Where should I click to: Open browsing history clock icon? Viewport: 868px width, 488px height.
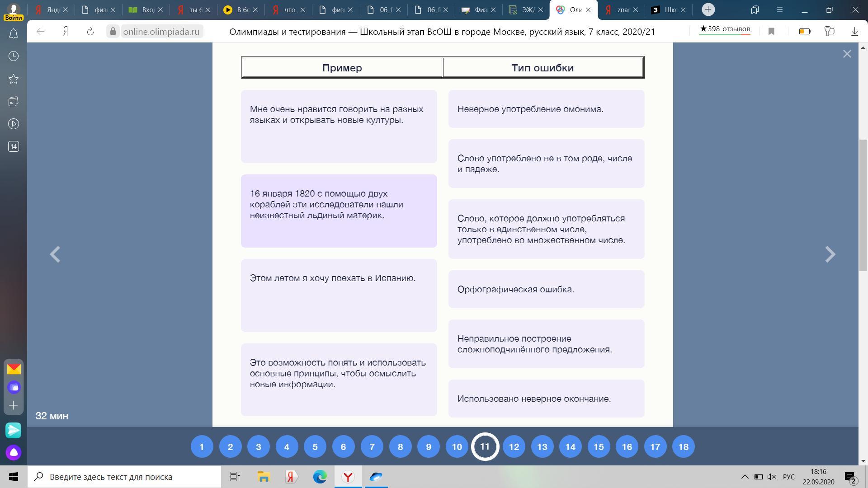coord(14,56)
